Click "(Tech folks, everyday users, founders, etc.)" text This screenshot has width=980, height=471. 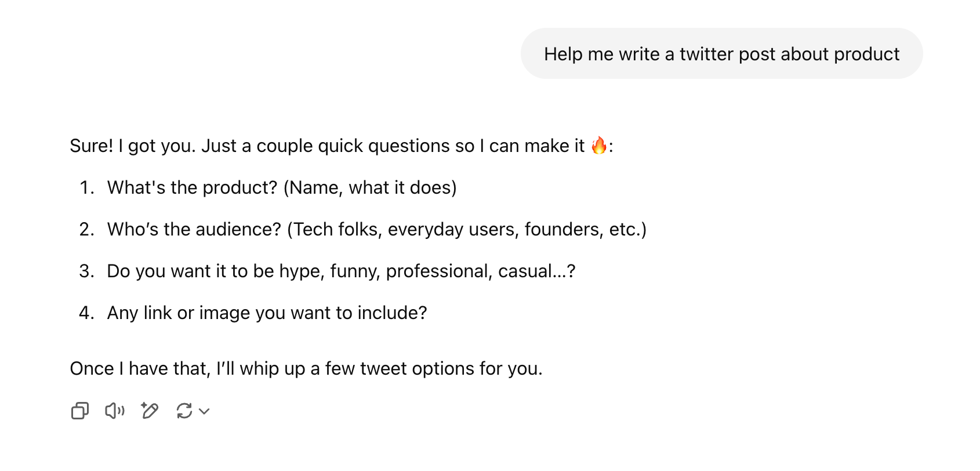click(467, 229)
